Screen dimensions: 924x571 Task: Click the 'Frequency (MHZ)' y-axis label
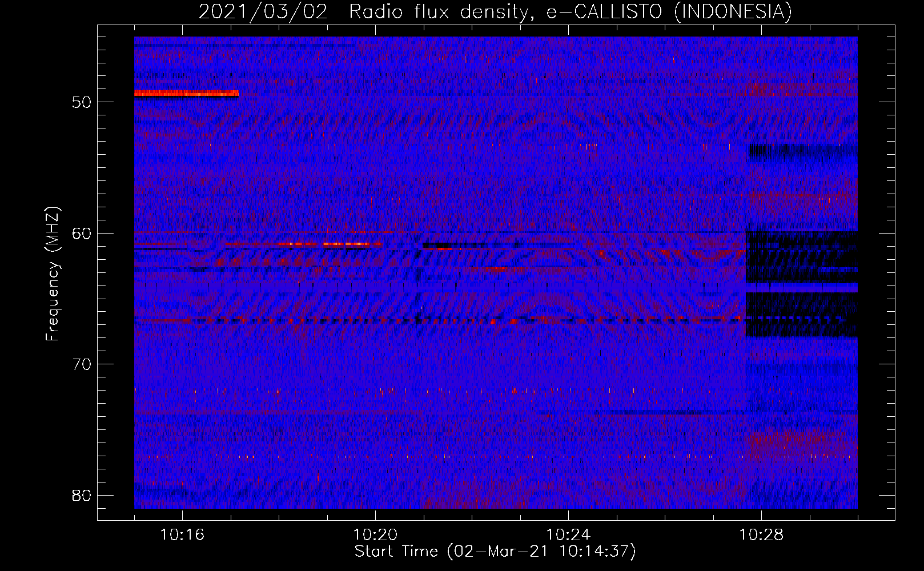click(x=53, y=274)
